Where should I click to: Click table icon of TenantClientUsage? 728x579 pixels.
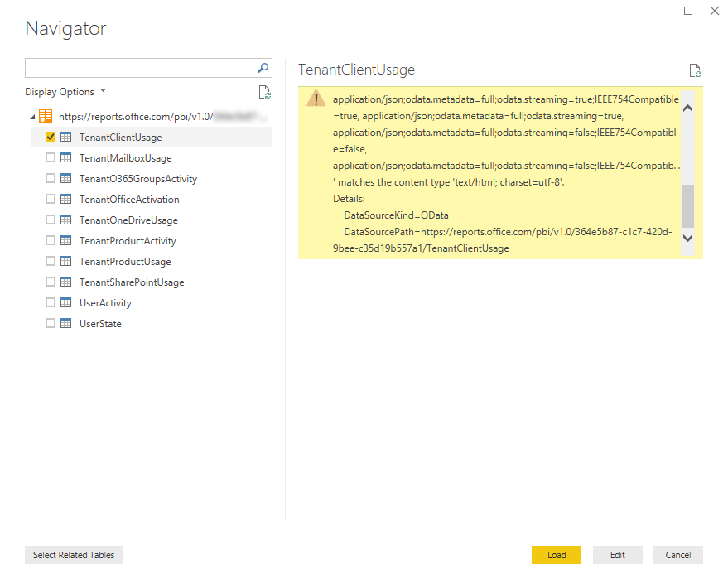[x=66, y=137]
